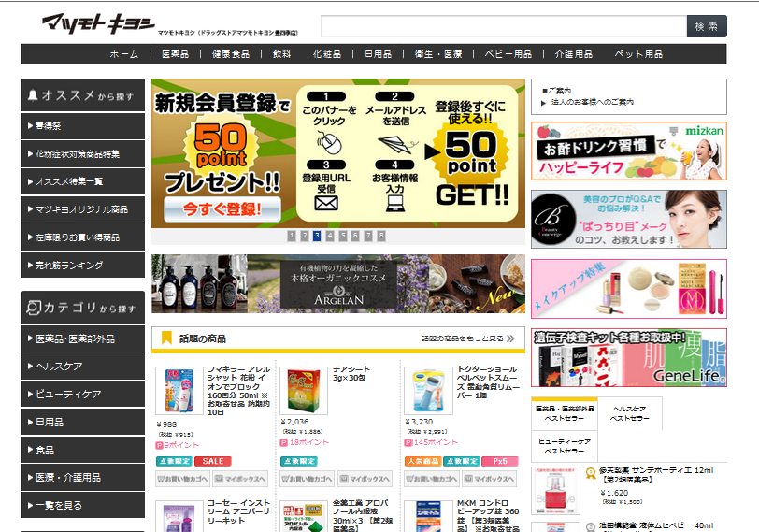Open 法人のお客様へのご案内 link

click(592, 102)
